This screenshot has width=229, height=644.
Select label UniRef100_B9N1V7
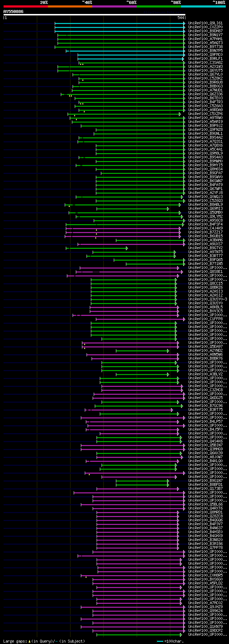[205, 35]
